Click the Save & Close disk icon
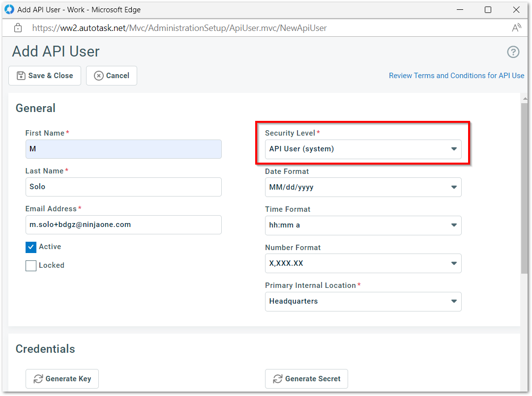Image resolution: width=532 pixels, height=396 pixels. [20, 76]
